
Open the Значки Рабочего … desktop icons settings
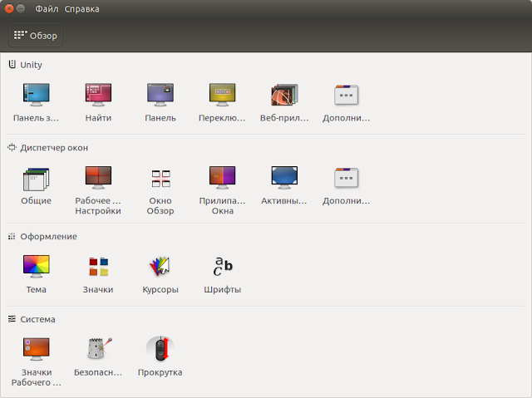[x=37, y=349]
